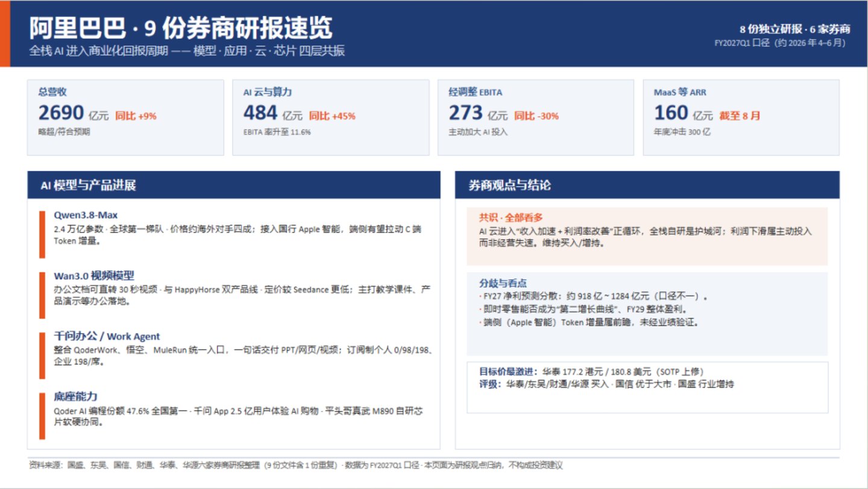Select the 共识 · 全部看多 heading
Screen dimensions: 868x489
(511, 217)
